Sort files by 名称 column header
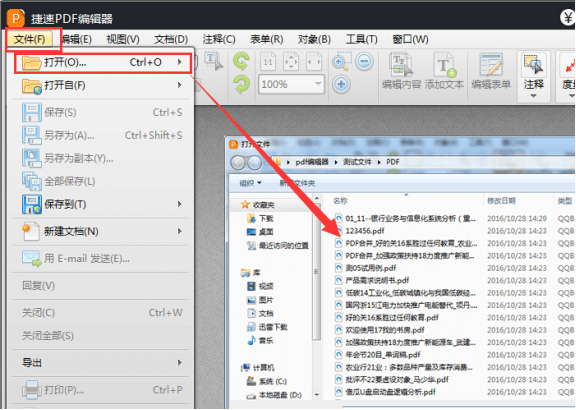 tap(340, 201)
